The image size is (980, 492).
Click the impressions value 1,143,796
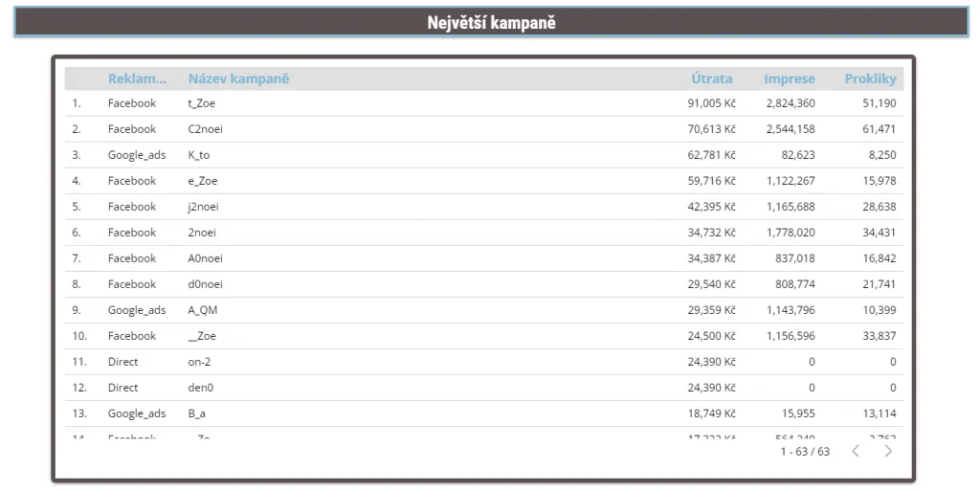click(x=791, y=310)
